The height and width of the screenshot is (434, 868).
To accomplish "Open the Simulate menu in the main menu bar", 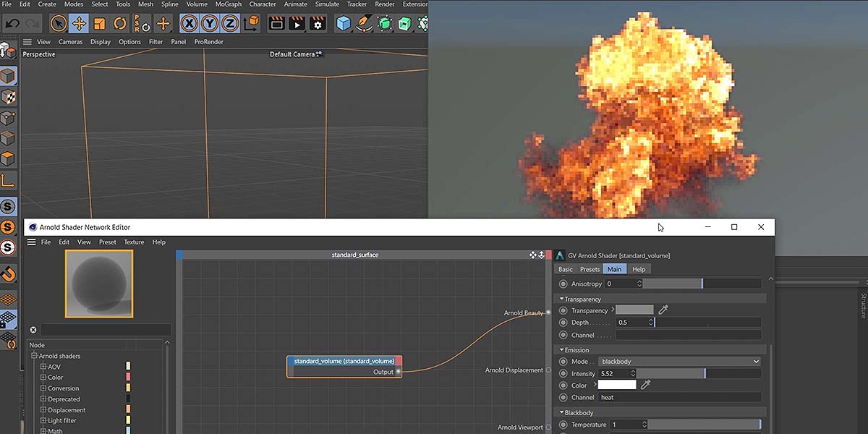I will 327,4.
